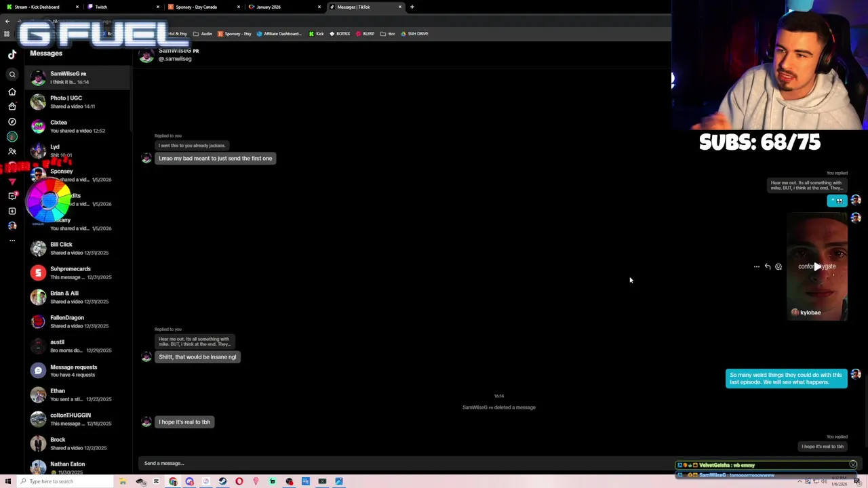The width and height of the screenshot is (868, 488).
Task: Open the Friends people icon
Action: (x=12, y=152)
